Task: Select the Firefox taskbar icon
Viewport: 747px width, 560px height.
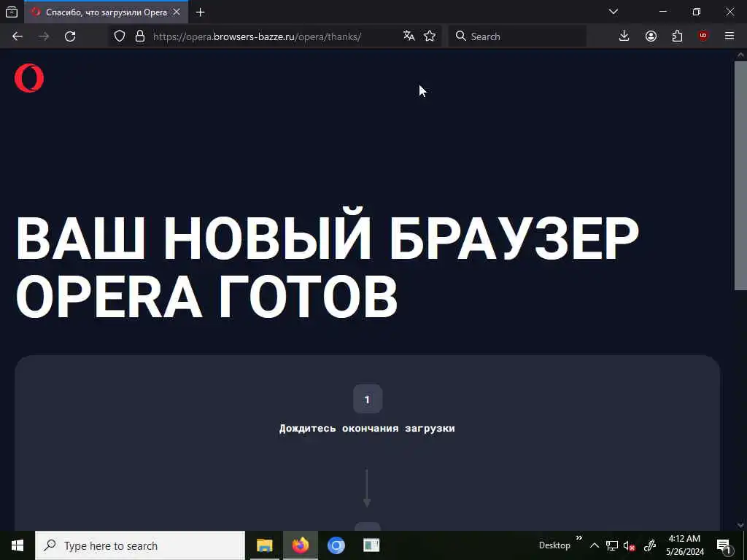Action: [300, 545]
